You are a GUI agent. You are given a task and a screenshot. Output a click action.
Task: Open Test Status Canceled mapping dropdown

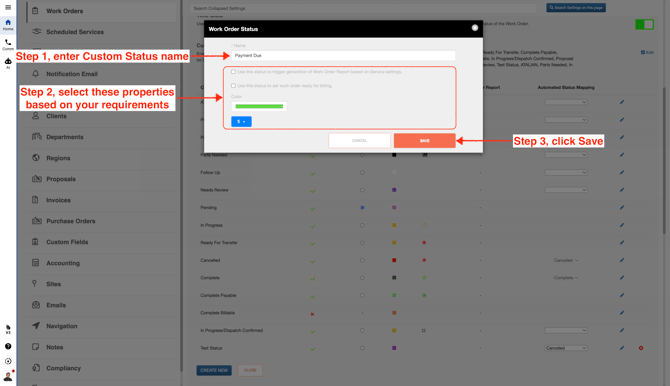(566, 348)
